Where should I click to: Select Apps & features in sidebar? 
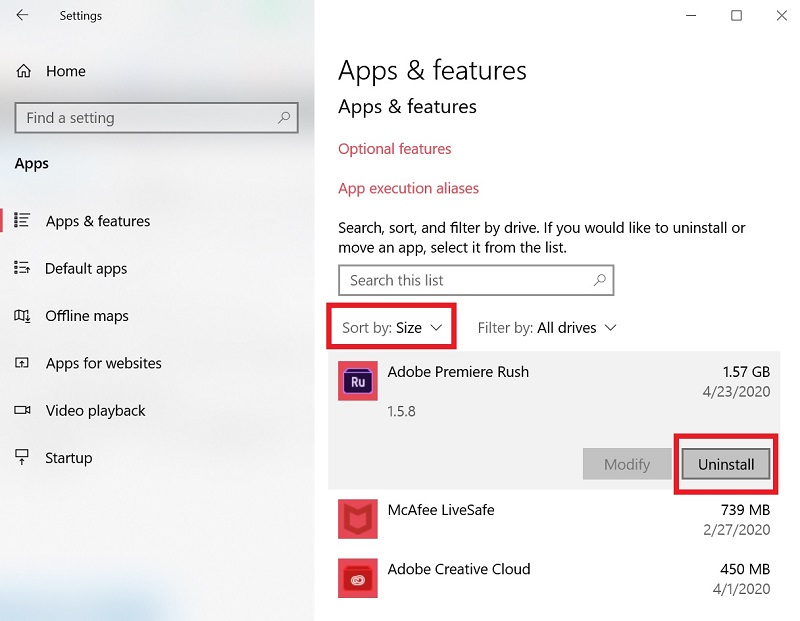coord(98,221)
